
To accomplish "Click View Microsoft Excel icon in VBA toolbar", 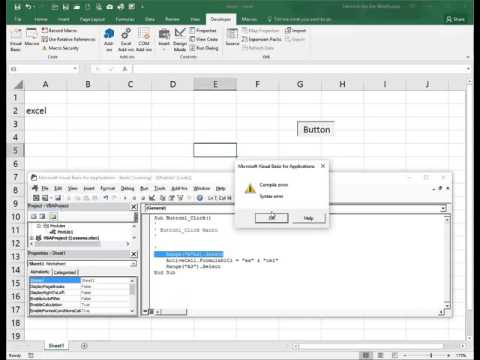I will click(36, 198).
